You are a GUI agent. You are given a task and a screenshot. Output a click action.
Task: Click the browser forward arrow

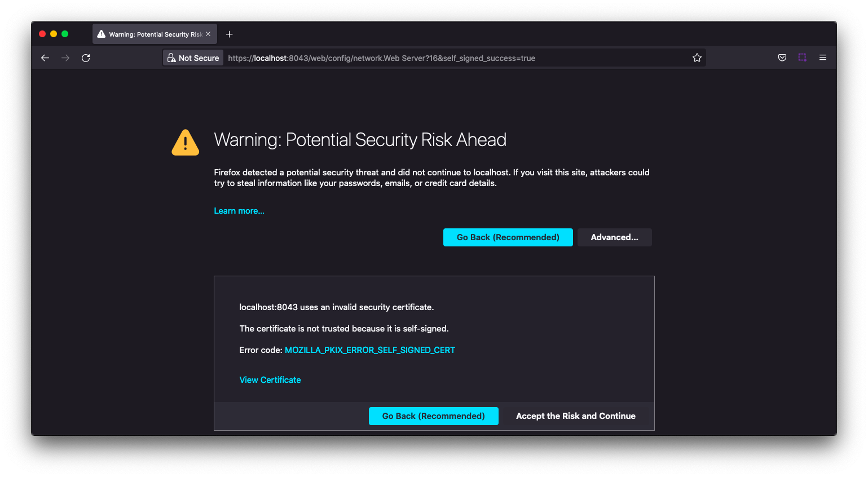(65, 58)
